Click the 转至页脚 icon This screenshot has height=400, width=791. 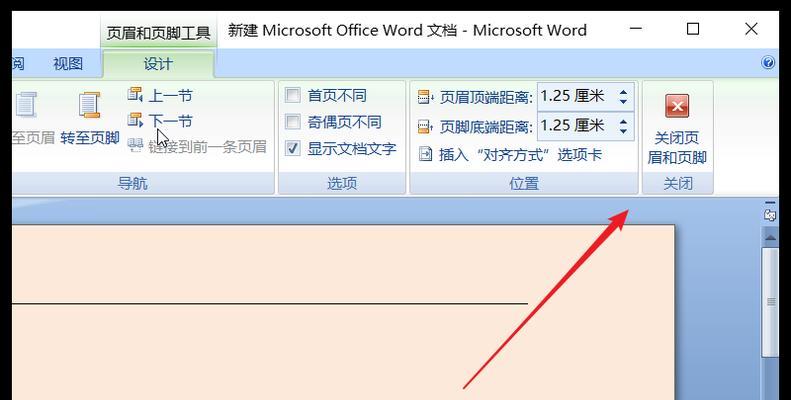click(x=89, y=105)
